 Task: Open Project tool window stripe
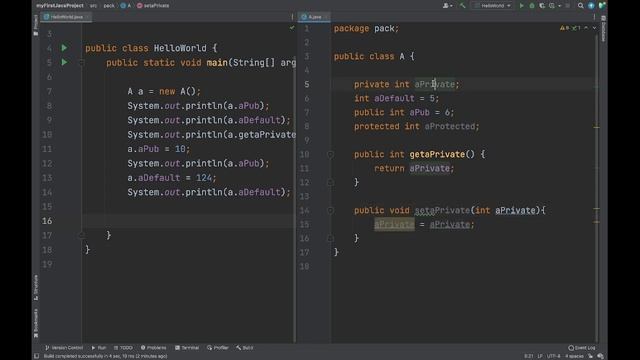pyautogui.click(x=36, y=25)
